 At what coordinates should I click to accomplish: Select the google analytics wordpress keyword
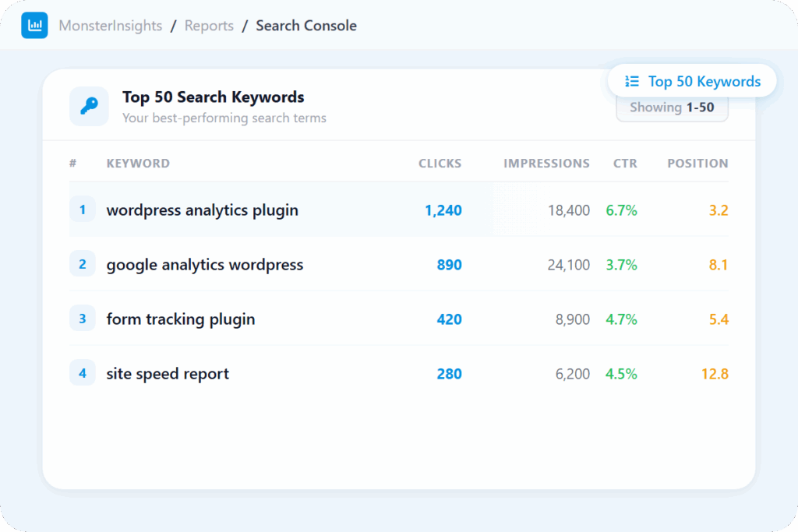click(x=205, y=265)
